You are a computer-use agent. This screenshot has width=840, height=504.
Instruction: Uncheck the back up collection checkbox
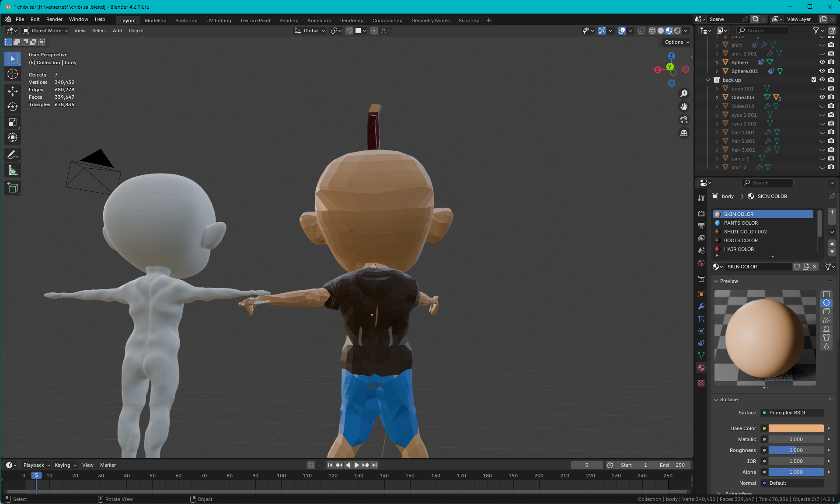(814, 80)
